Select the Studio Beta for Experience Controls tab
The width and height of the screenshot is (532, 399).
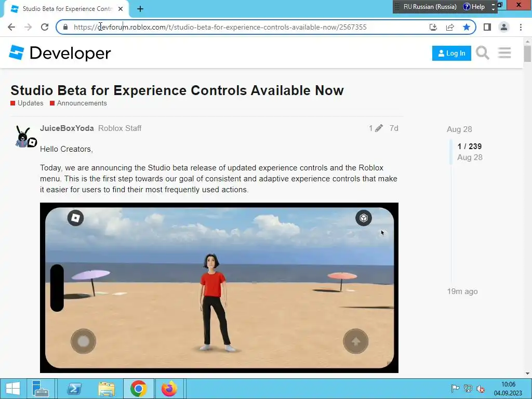[66, 9]
